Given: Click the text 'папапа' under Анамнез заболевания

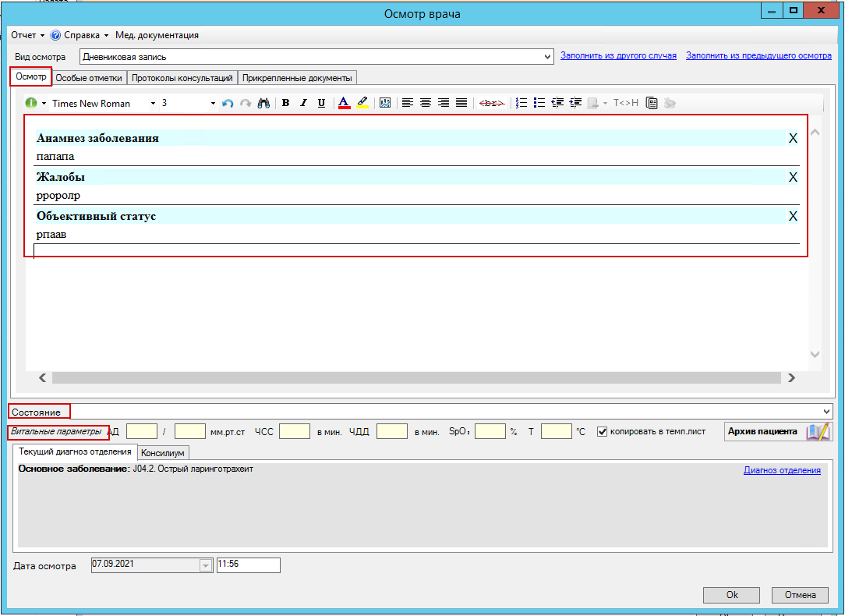Looking at the screenshot, I should point(55,157).
